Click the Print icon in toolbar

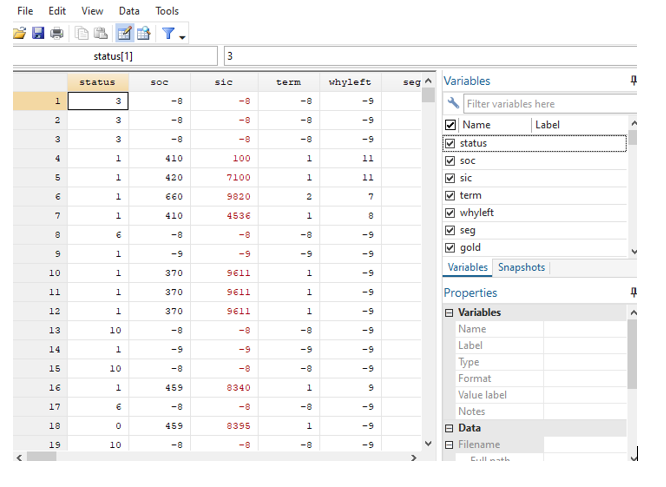[x=56, y=33]
